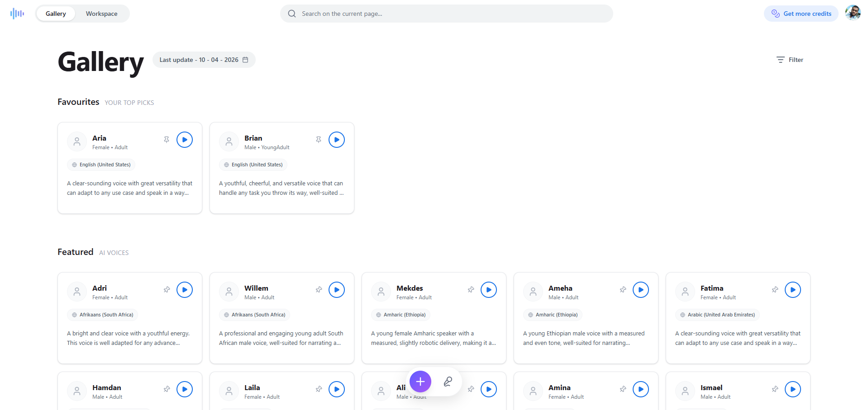Viewport: 868px width, 410px height.
Task: Pin the Amina voice
Action: coord(623,389)
